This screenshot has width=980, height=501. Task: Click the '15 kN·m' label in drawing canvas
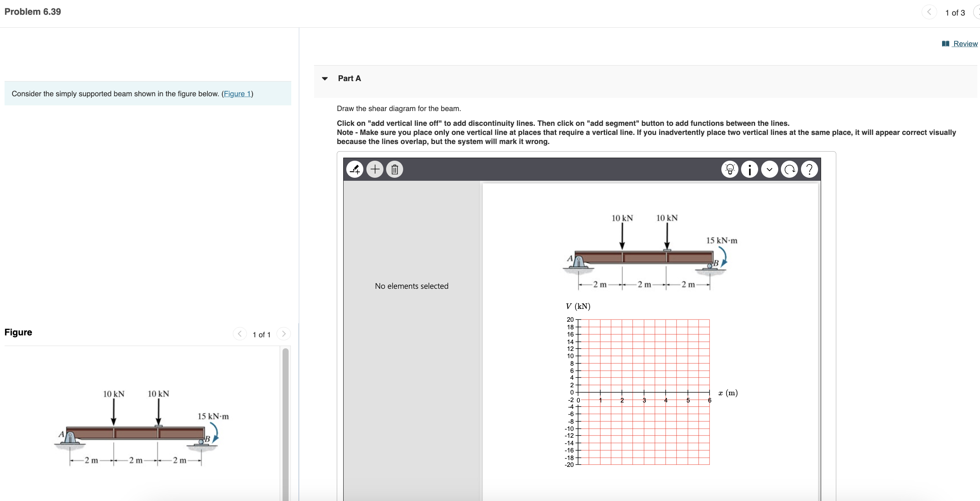click(722, 240)
